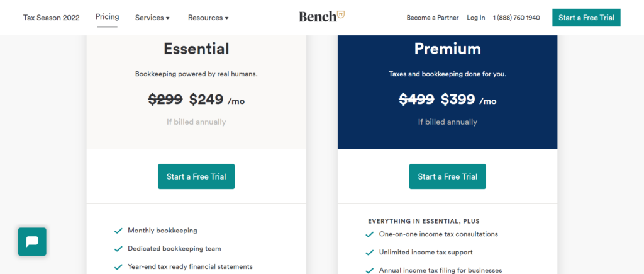This screenshot has height=274, width=644.
Task: Click the Bench logo
Action: pos(321,16)
